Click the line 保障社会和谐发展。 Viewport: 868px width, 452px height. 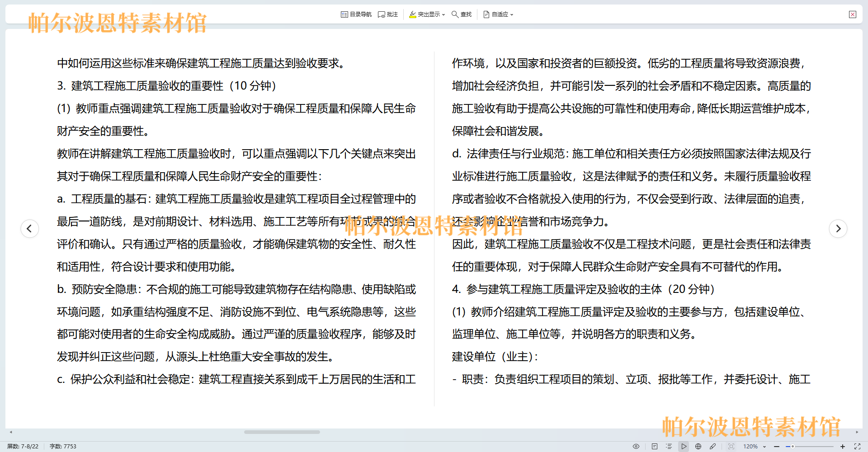click(498, 131)
